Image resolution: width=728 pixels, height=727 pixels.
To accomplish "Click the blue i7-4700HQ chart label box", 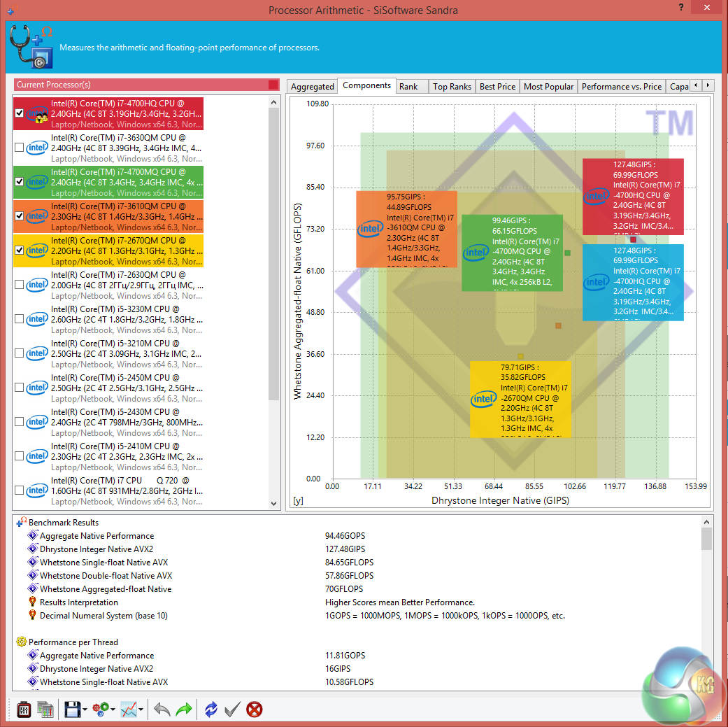I will pos(634,283).
